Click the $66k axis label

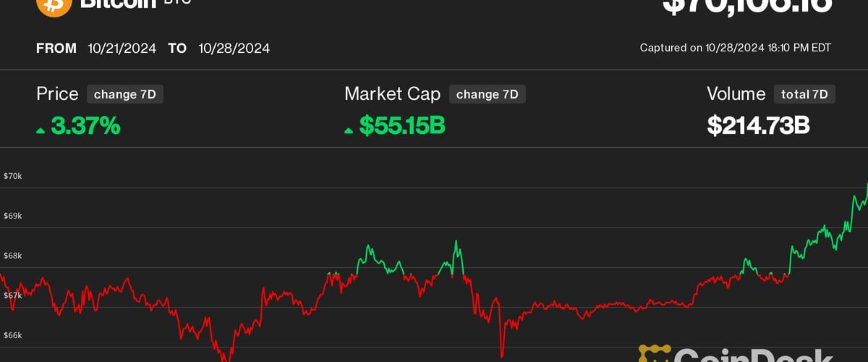(x=12, y=335)
